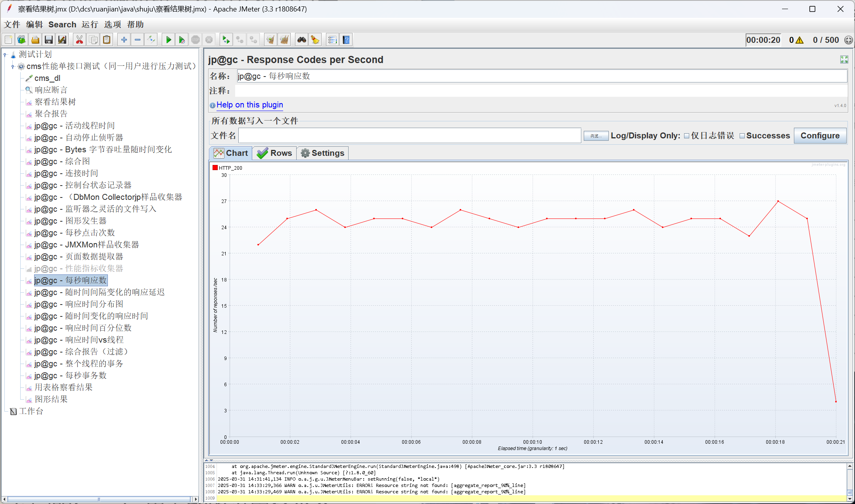Click the Save test plan floppy icon
Viewport: 855px width, 504px height.
coord(49,40)
